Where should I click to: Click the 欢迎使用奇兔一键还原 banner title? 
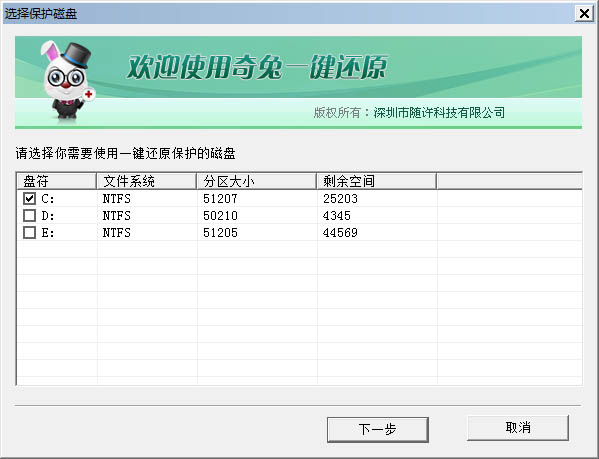point(257,67)
